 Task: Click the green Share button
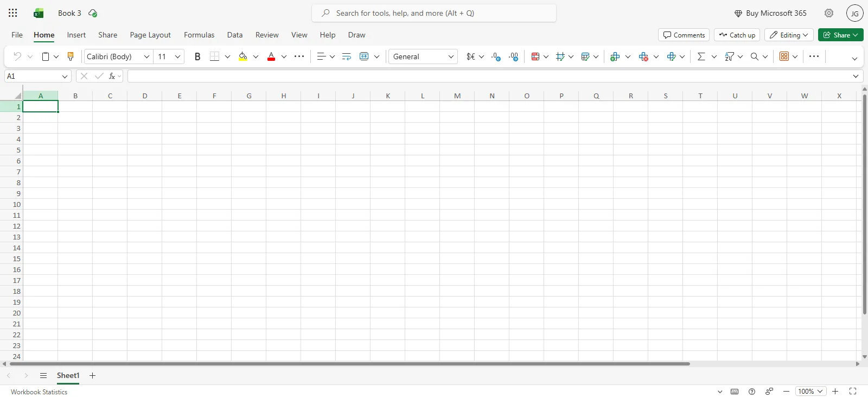[841, 35]
